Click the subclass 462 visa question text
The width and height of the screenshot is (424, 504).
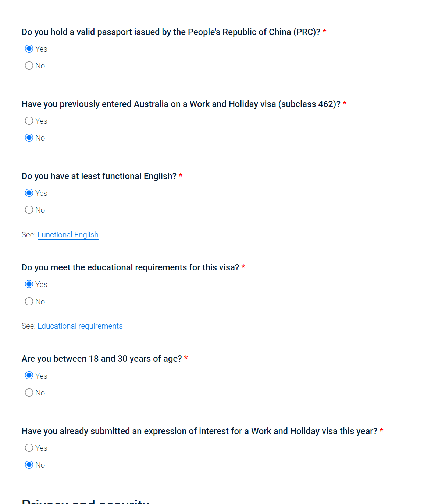tap(181, 104)
